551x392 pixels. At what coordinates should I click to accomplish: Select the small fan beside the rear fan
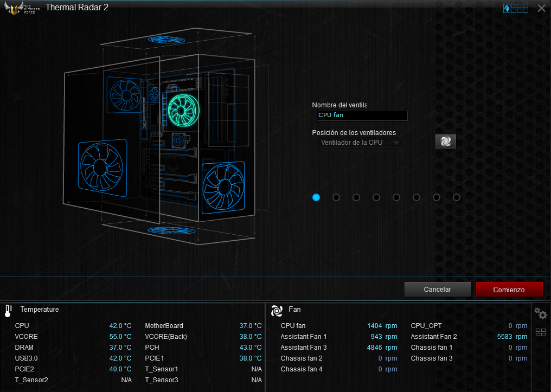[x=153, y=95]
